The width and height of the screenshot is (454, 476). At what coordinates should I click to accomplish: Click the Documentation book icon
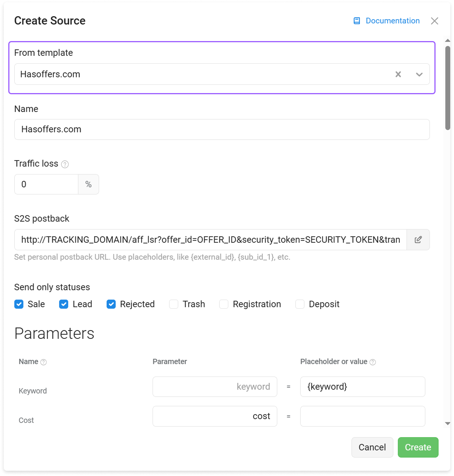click(x=357, y=21)
